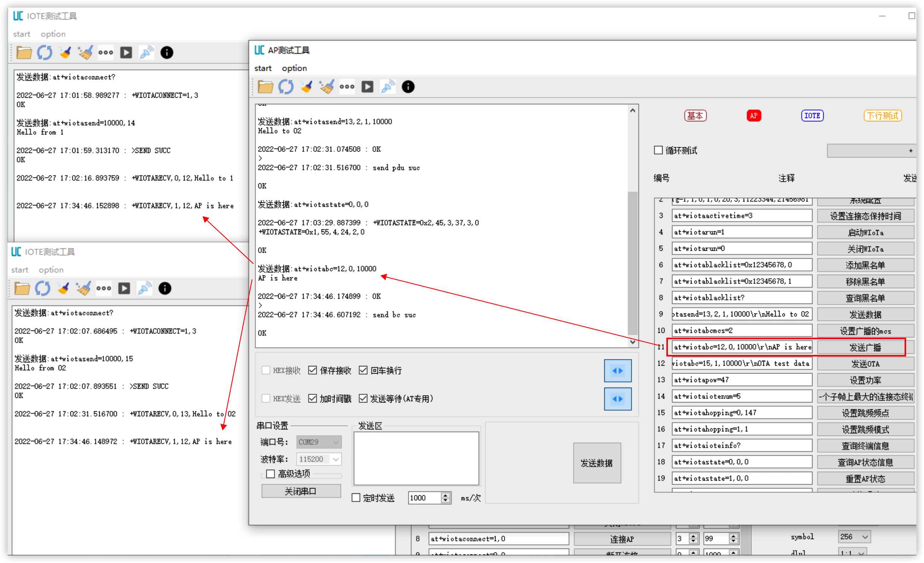Click double-brush icon in top IOTE测试工具 window
This screenshot has width=924, height=563.
coord(85,52)
